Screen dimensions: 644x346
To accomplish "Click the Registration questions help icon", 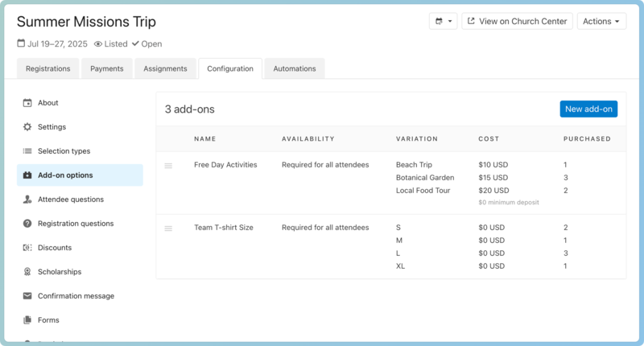I will pyautogui.click(x=27, y=224).
